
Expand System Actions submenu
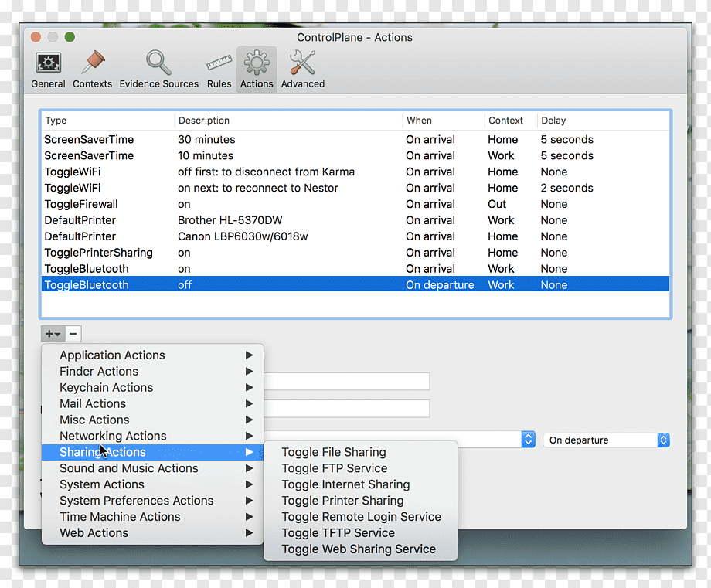pyautogui.click(x=152, y=484)
